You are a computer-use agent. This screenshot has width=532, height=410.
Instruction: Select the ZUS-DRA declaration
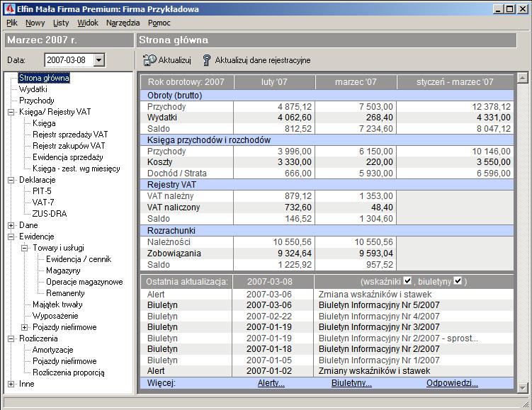click(50, 214)
